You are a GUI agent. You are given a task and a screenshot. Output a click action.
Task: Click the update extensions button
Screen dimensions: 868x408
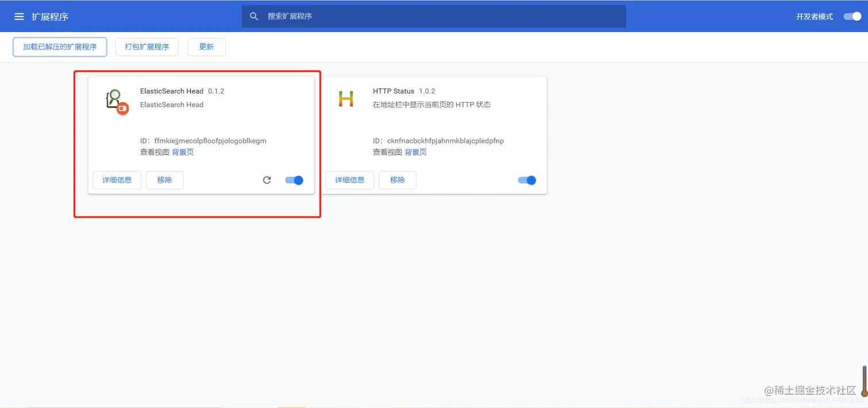pos(207,47)
